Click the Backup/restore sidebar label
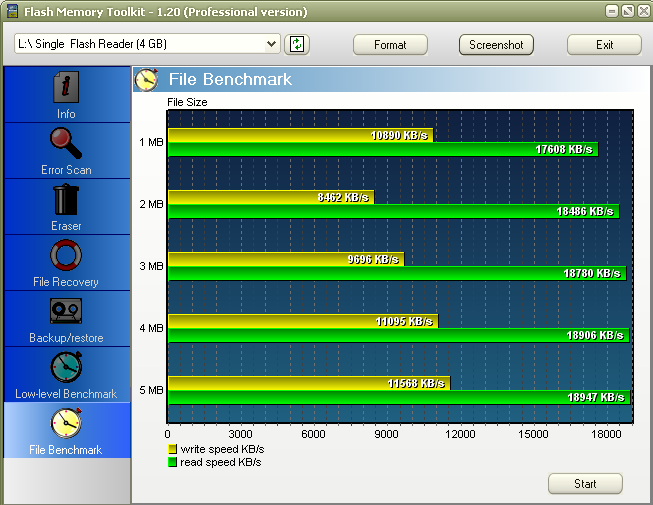Viewport: 653px width, 505px height. pyautogui.click(x=66, y=338)
